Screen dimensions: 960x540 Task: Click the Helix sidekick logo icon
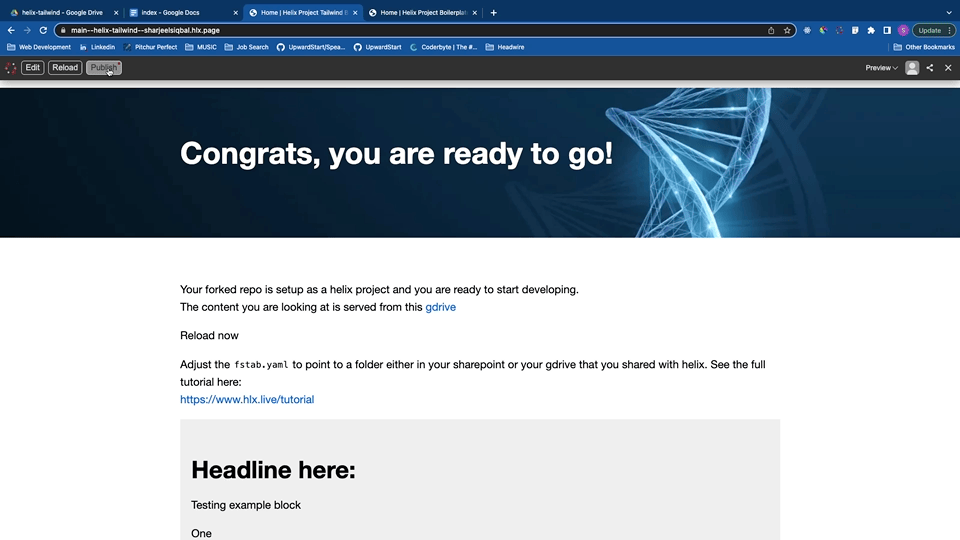point(11,68)
